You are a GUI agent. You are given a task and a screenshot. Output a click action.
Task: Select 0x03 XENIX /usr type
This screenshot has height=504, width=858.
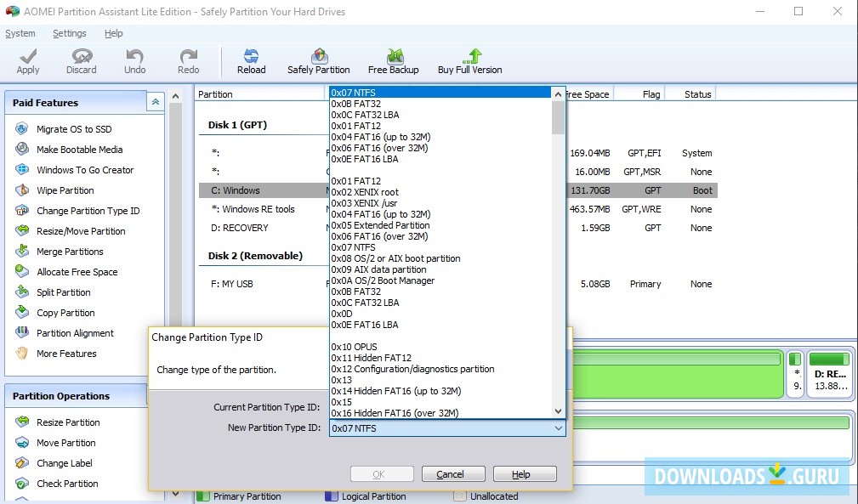pos(440,203)
